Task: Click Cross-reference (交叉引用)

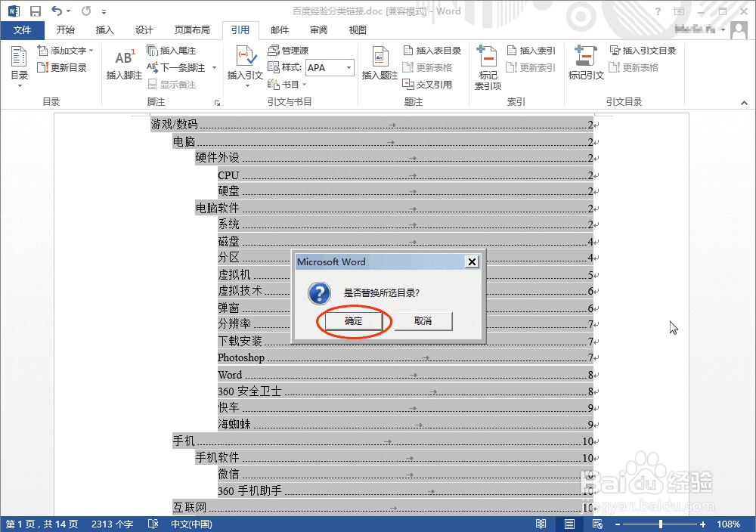Action: pos(427,85)
